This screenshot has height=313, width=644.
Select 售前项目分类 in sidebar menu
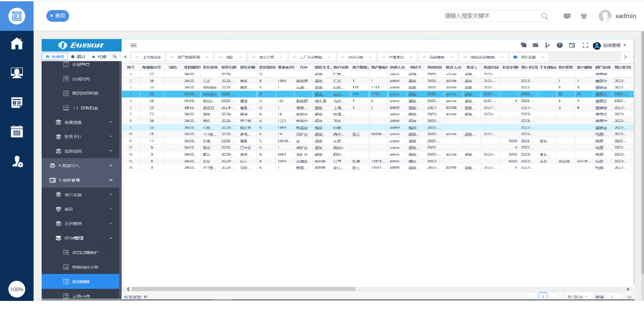click(x=85, y=267)
